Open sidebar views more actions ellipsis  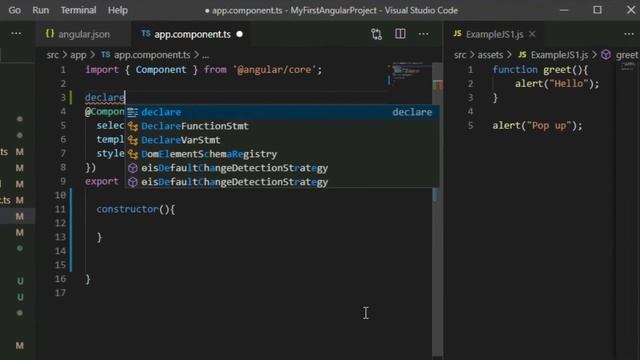pos(16,33)
